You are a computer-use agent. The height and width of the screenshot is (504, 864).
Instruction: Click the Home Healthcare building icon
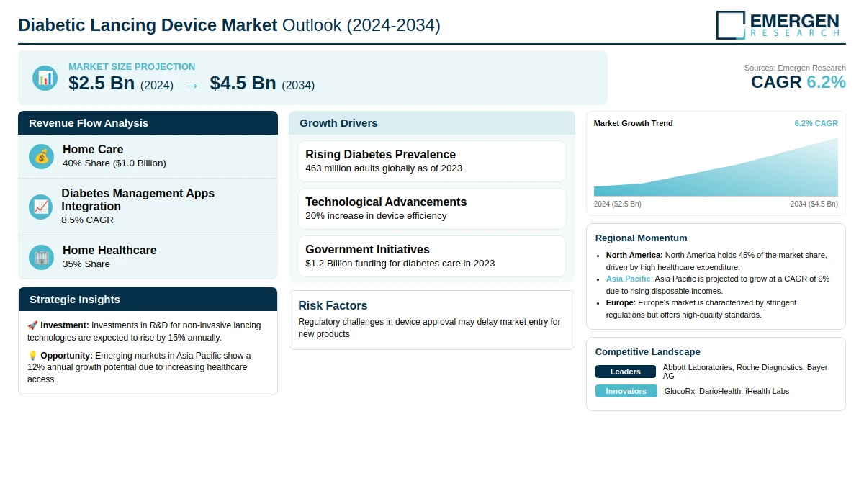(x=41, y=257)
